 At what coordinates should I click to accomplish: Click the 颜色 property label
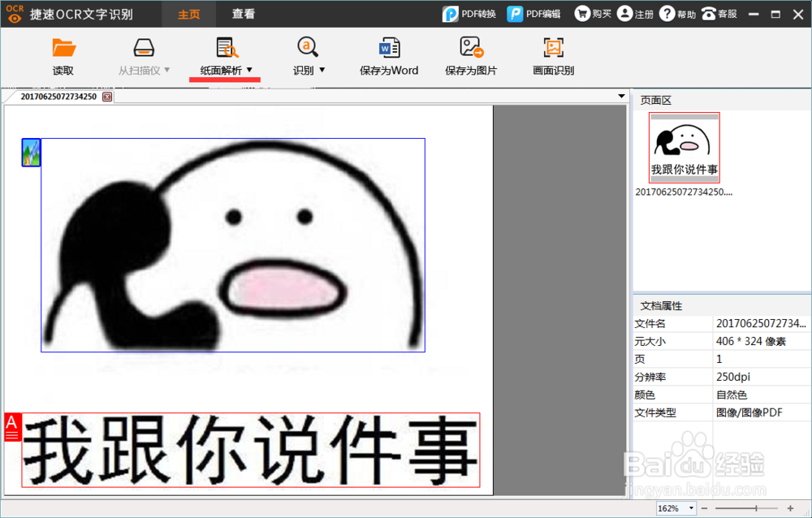[x=645, y=395]
